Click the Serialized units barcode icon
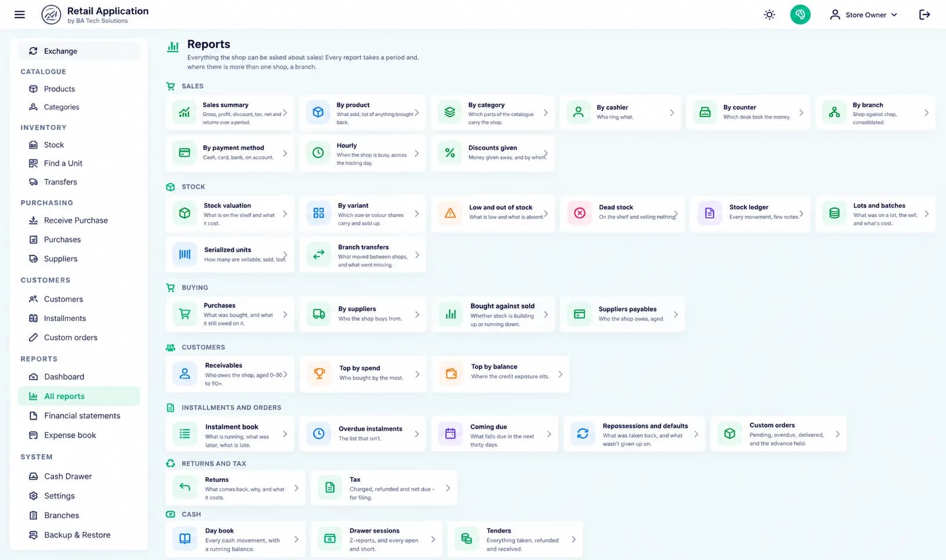This screenshot has height=560, width=946. [x=185, y=254]
